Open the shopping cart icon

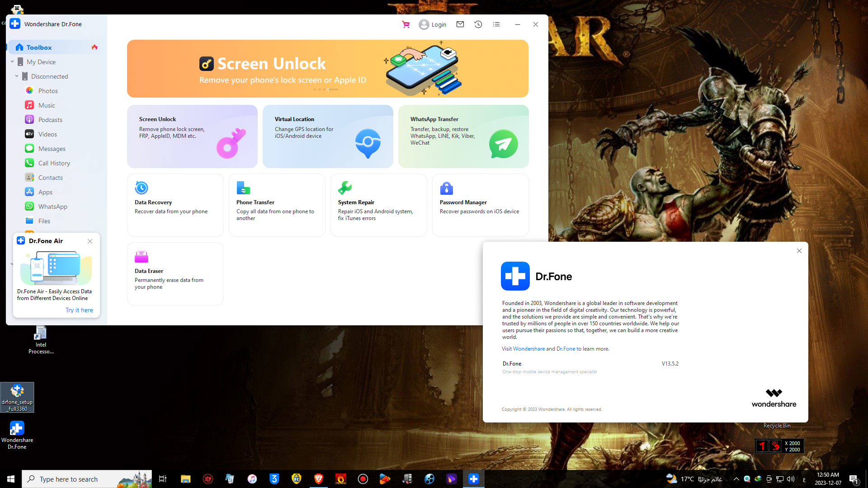pyautogui.click(x=406, y=24)
